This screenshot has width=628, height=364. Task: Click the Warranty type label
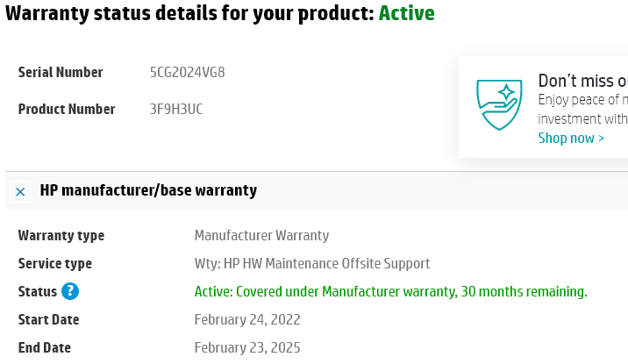coord(61,235)
